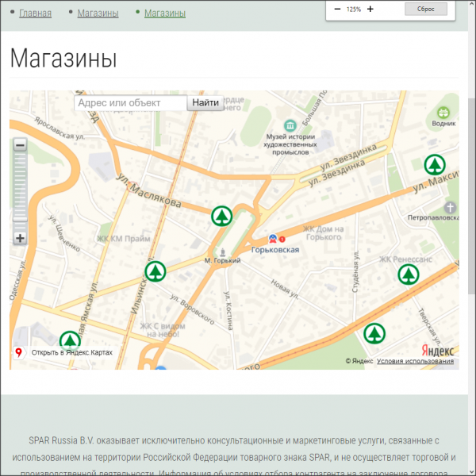476x476 pixels.
Task: Click the Яндекс logo on the map
Action: point(438,351)
